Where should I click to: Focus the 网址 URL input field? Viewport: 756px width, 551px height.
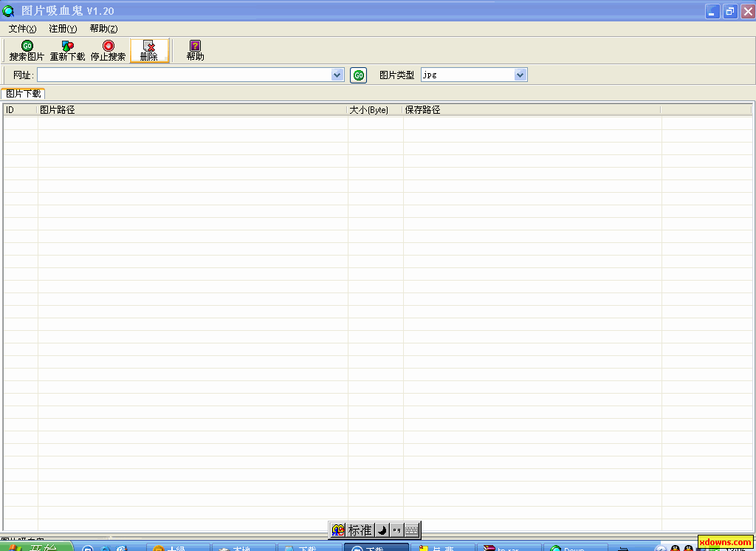[184, 75]
